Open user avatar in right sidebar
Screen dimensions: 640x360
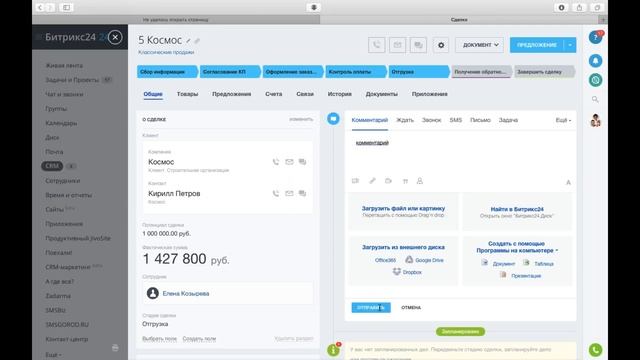tap(596, 120)
